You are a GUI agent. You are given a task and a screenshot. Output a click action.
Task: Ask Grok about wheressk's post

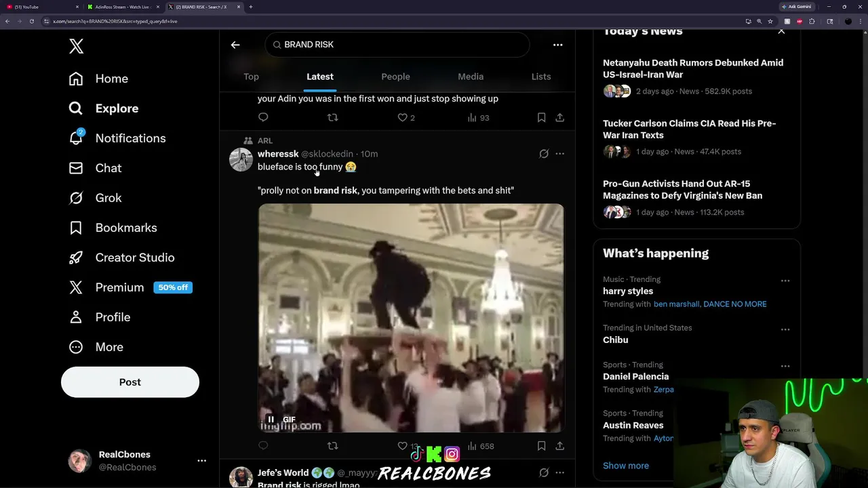(x=544, y=154)
